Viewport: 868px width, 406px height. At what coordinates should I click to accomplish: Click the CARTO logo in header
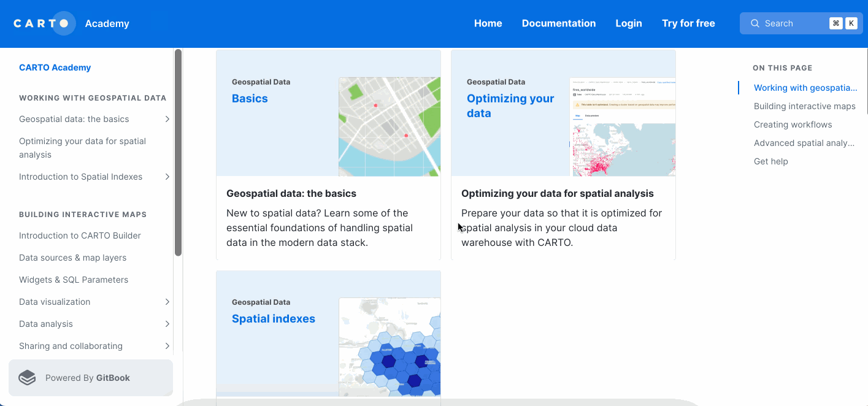[x=44, y=23]
